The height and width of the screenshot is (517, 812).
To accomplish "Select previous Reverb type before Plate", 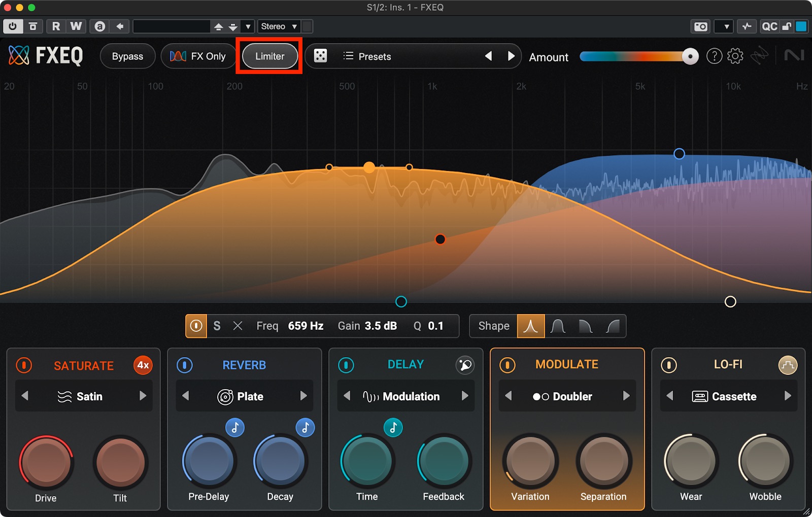I will coord(186,396).
